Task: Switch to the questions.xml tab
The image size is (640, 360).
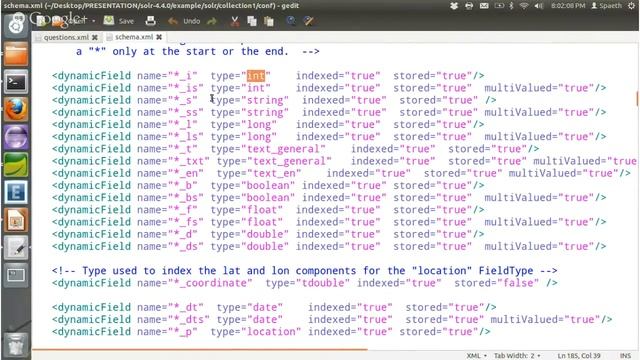Action: [x=66, y=37]
